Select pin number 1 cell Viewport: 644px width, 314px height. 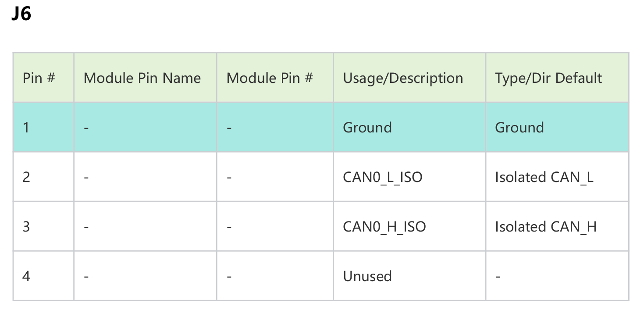pos(26,128)
